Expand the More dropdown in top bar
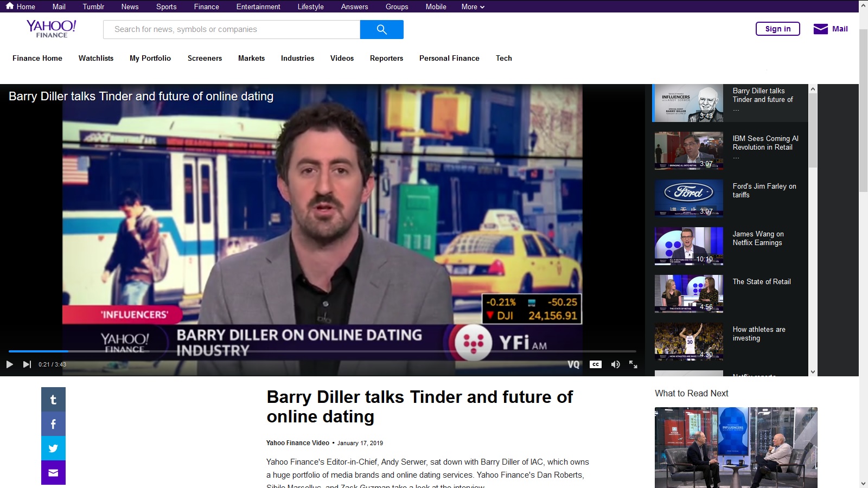The height and width of the screenshot is (488, 868). point(473,7)
